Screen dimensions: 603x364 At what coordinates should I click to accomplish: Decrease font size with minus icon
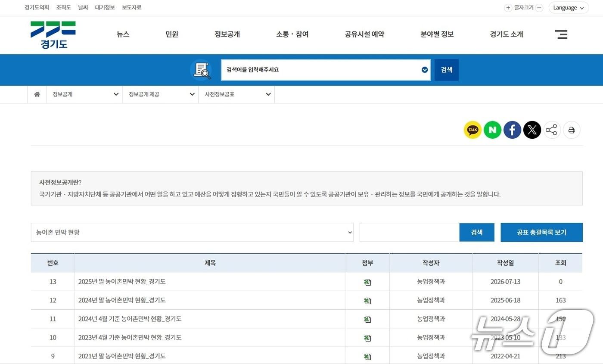(x=539, y=8)
